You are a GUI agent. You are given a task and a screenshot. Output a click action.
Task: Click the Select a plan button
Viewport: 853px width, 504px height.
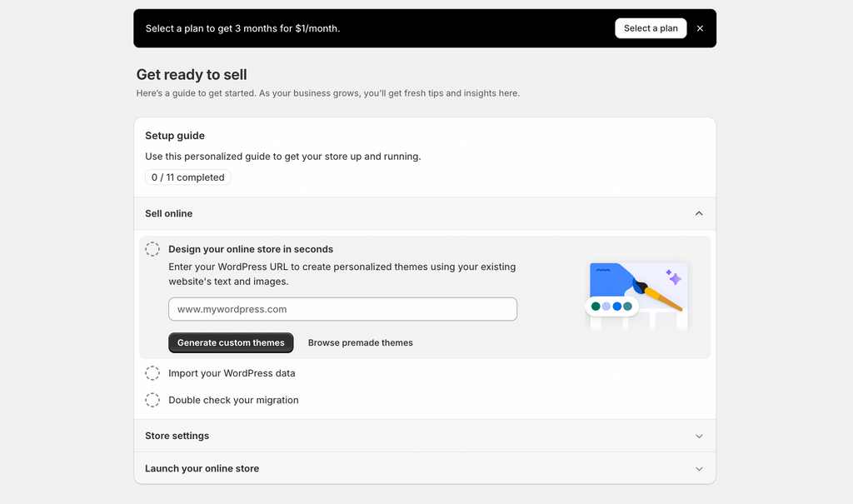coord(651,28)
